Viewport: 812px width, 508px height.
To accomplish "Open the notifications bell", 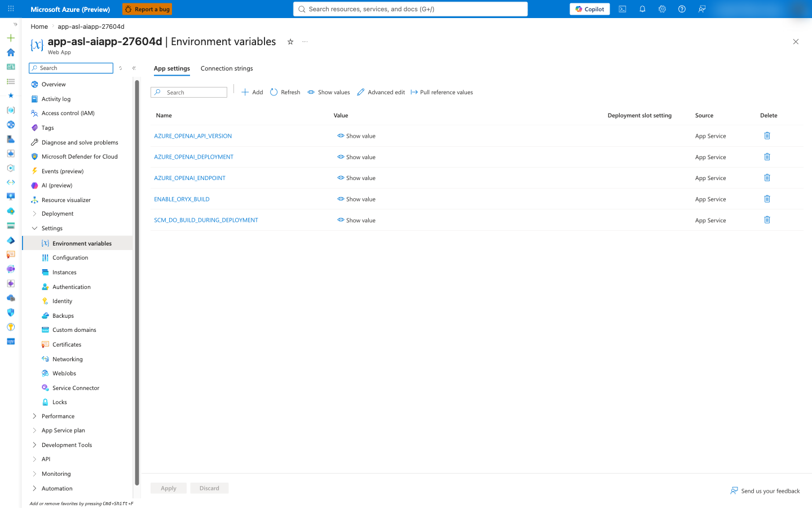I will pos(642,9).
